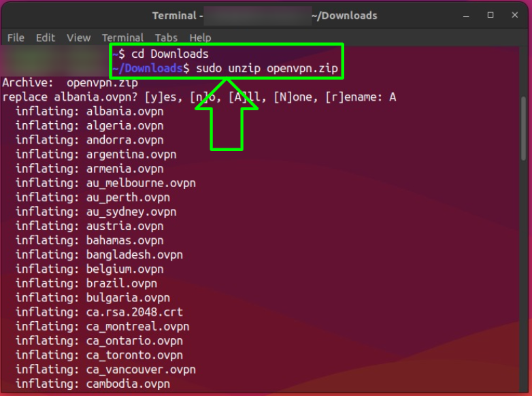
Task: Click the 'inflating: austria.ovpn' line
Action: coord(90,226)
